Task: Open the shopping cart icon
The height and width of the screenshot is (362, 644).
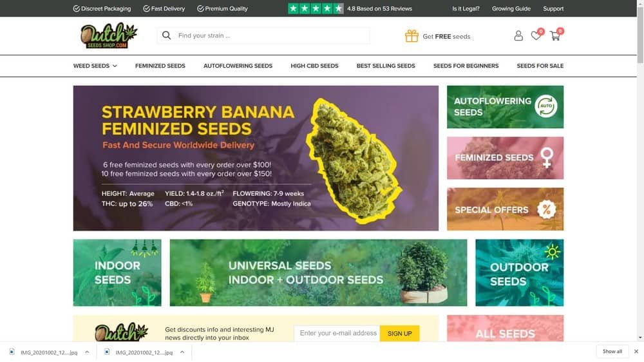Action: click(555, 35)
